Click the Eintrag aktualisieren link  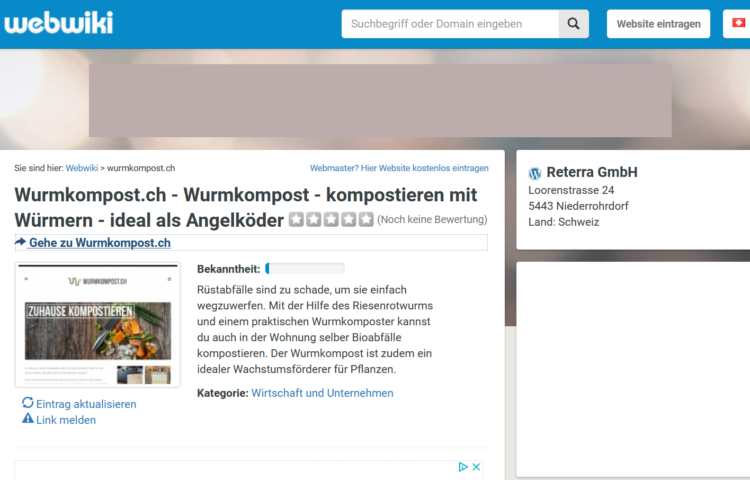point(86,404)
